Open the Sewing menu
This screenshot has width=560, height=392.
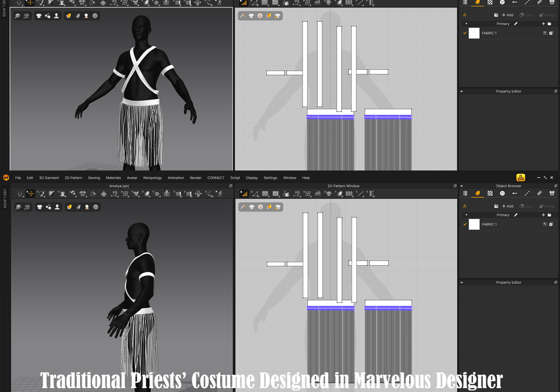(94, 178)
